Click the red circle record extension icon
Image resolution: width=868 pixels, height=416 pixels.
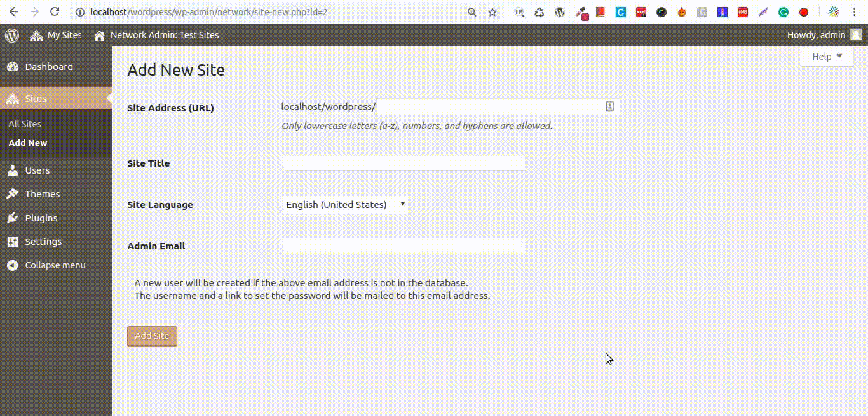(804, 12)
